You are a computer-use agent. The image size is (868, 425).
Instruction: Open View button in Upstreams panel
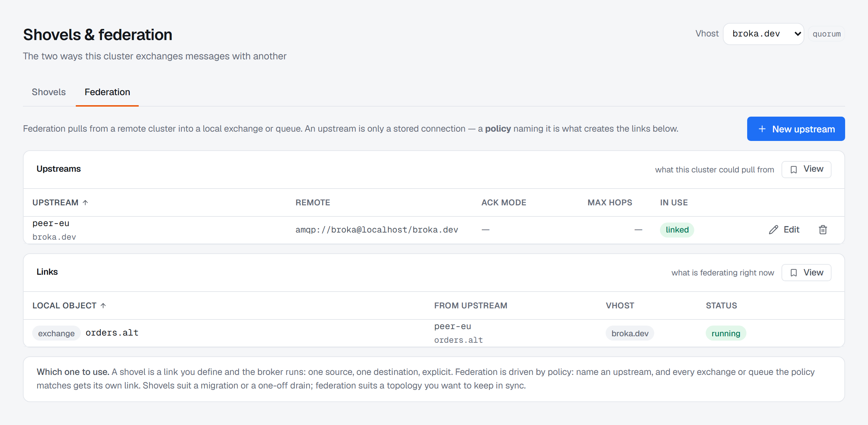coord(806,169)
